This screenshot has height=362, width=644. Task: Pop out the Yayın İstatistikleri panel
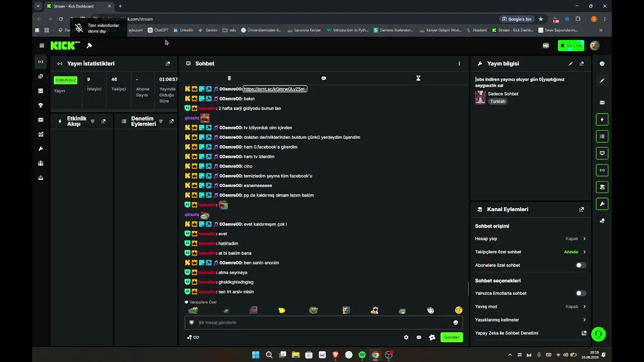coord(168,64)
